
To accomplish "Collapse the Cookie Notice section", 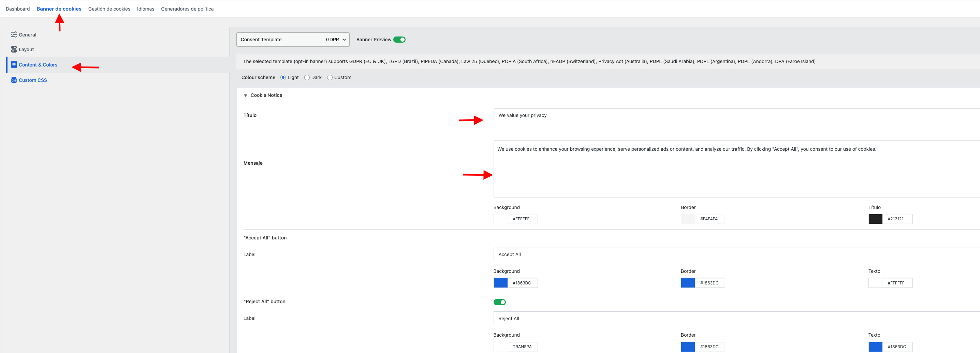I will pos(245,95).
